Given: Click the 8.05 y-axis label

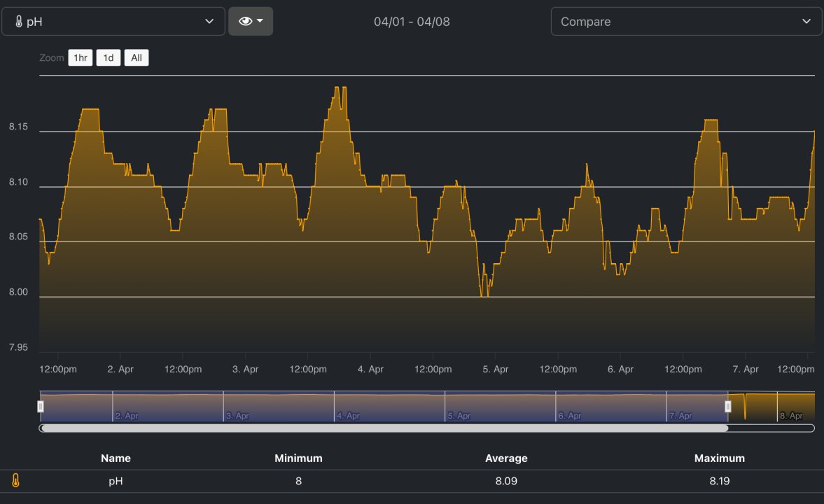Looking at the screenshot, I should [18, 237].
